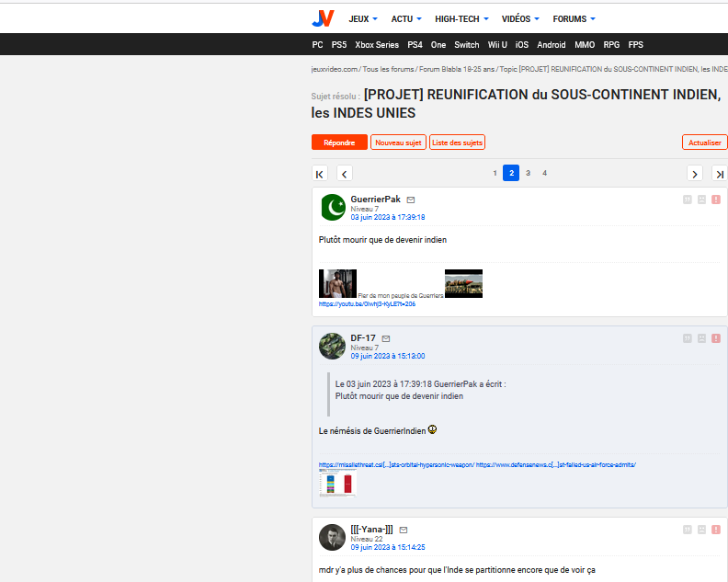
Task: Go to the first page of topic
Action: click(320, 174)
